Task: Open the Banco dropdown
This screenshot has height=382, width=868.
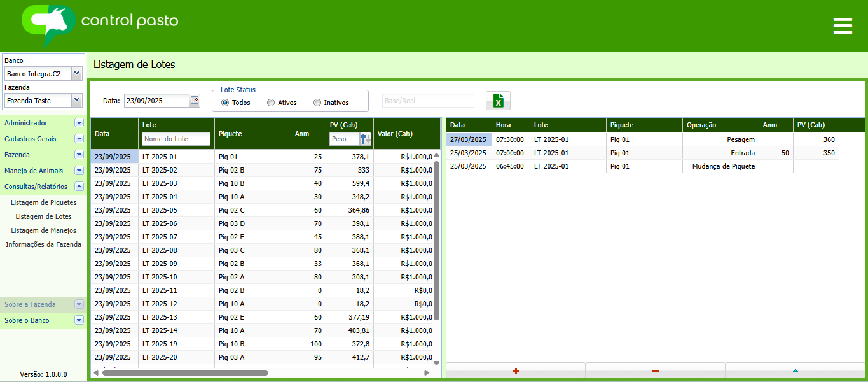Action: point(77,74)
